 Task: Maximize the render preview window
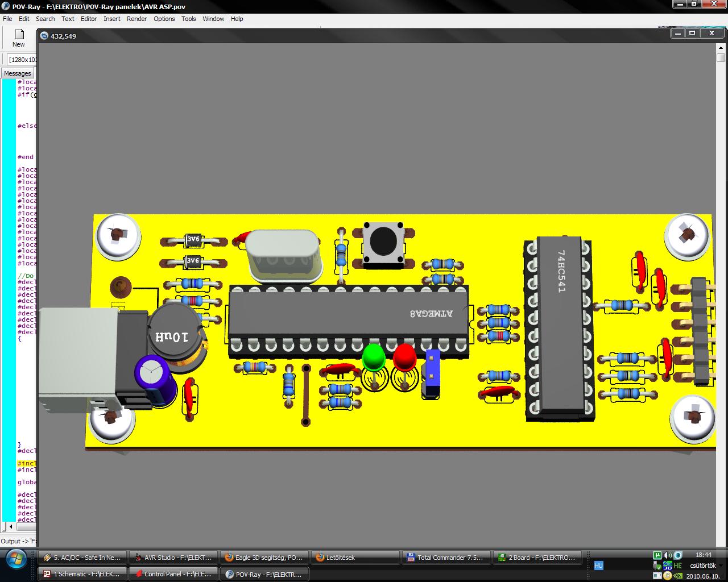(692, 33)
